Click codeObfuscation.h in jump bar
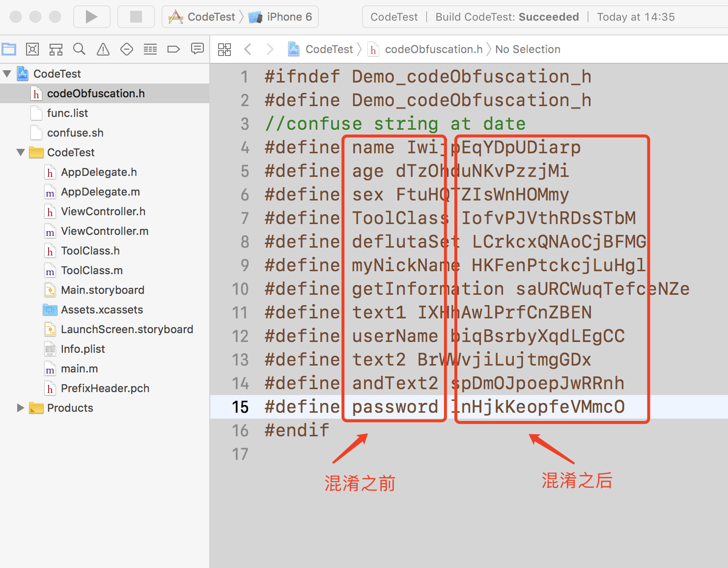Viewport: 728px width, 568px height. pos(425,49)
